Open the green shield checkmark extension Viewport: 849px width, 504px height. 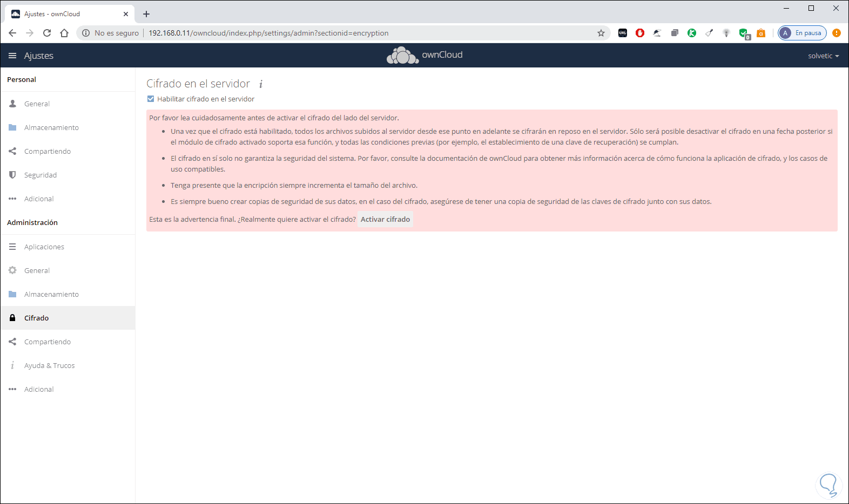pos(744,33)
